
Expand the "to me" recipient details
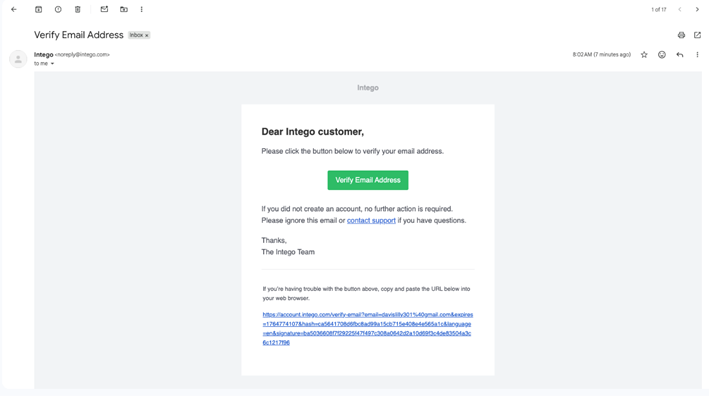tap(52, 64)
